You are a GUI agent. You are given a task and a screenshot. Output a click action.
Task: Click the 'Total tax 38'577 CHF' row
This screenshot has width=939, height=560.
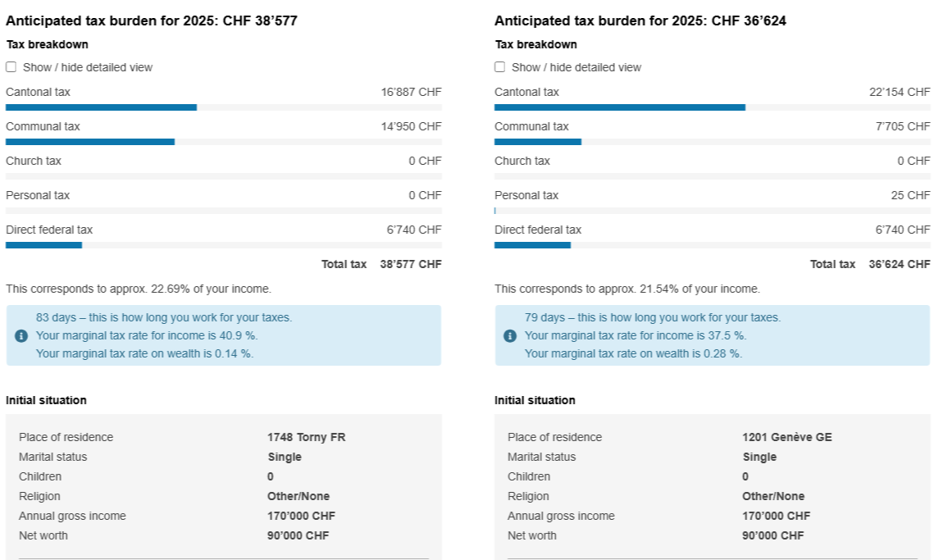click(x=381, y=264)
